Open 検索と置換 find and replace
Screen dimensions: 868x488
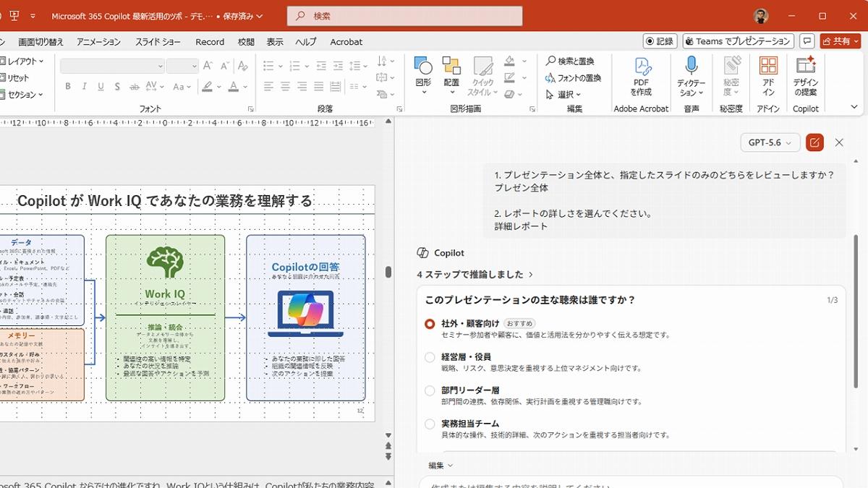pyautogui.click(x=570, y=61)
